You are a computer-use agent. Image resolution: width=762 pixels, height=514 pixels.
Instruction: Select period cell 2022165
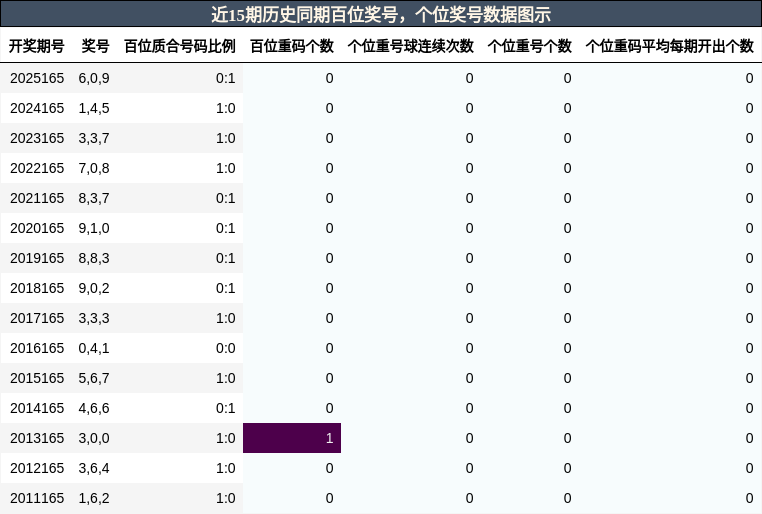tap(37, 169)
